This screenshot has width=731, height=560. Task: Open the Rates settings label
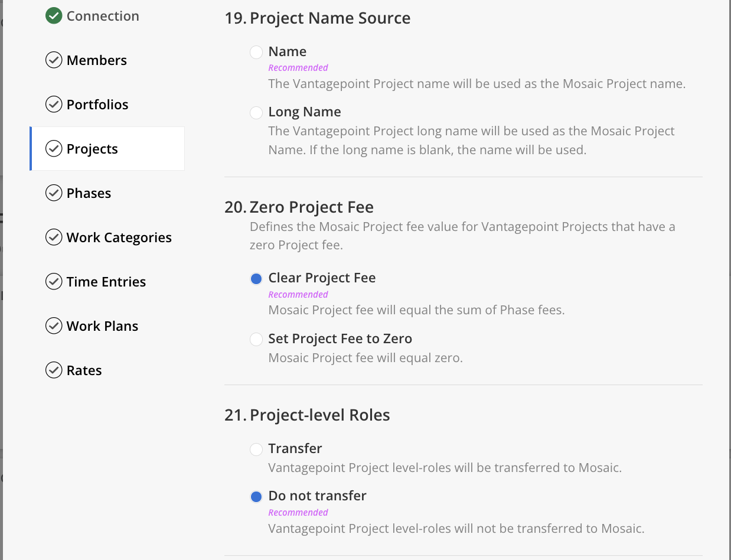coord(84,370)
